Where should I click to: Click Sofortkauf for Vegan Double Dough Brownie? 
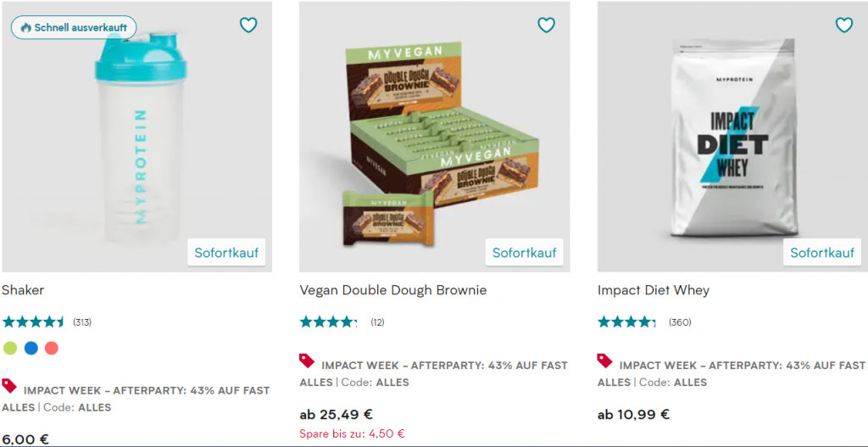pyautogui.click(x=524, y=253)
